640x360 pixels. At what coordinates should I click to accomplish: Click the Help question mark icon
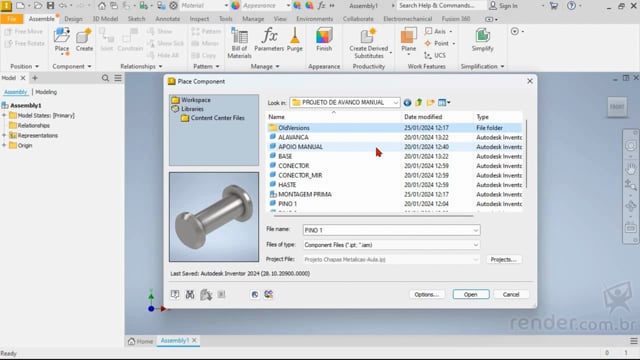571,6
